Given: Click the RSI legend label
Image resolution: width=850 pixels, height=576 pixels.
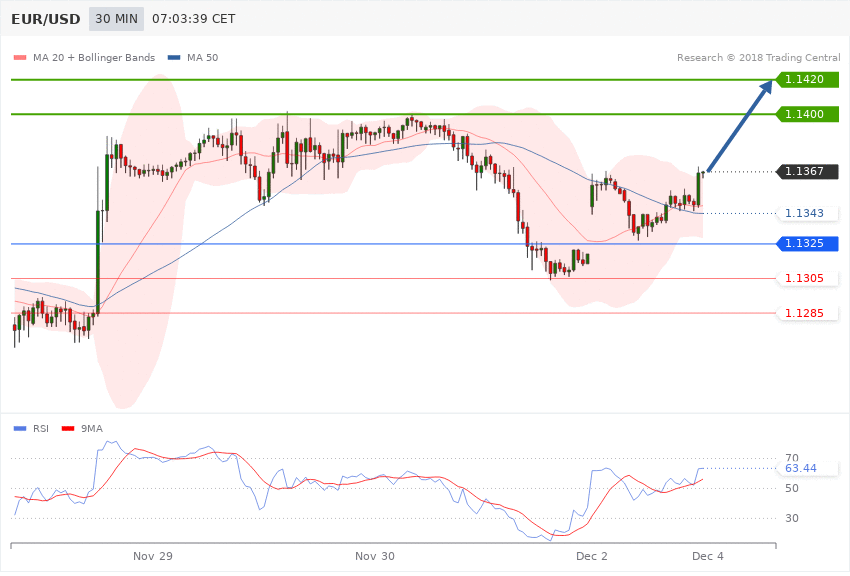Looking at the screenshot, I should [x=41, y=429].
